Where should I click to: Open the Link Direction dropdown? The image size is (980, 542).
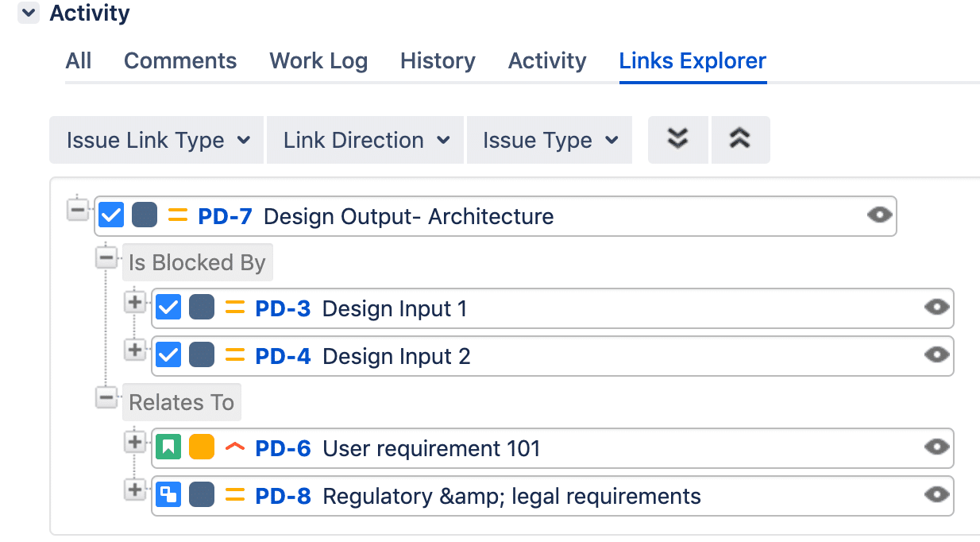(365, 140)
